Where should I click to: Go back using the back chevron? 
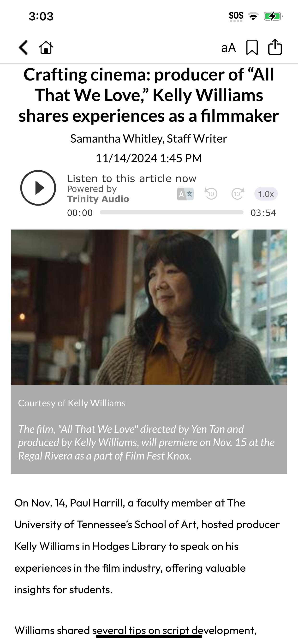point(23,47)
